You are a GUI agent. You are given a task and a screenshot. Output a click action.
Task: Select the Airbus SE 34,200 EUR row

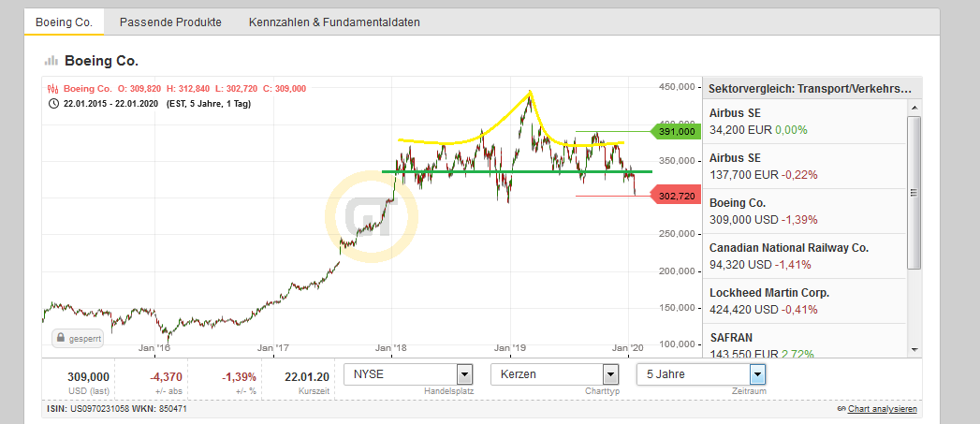[x=805, y=122]
